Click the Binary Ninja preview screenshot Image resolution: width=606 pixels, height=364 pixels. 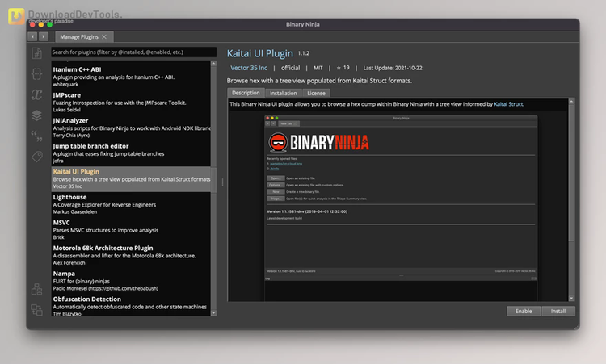coord(401,207)
